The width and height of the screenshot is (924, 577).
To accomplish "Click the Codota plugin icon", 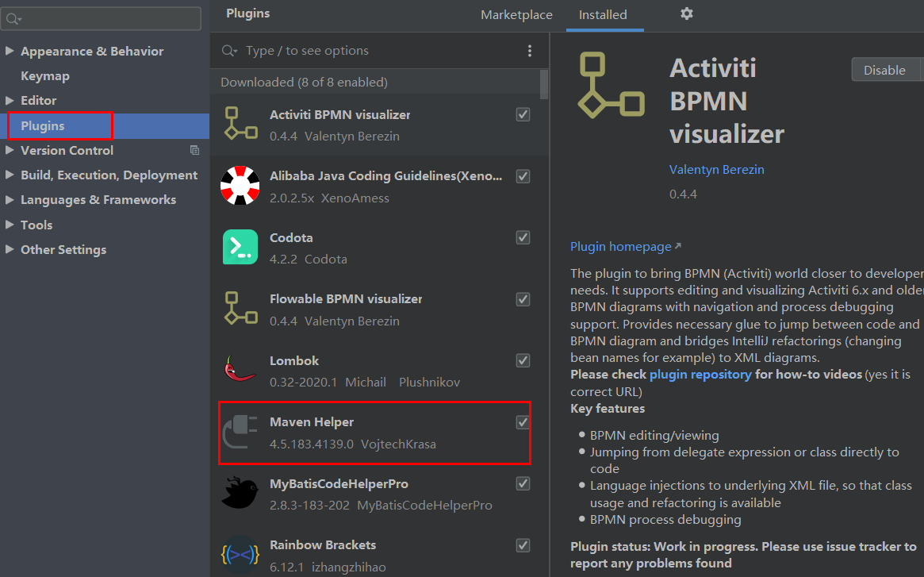I will (x=240, y=247).
